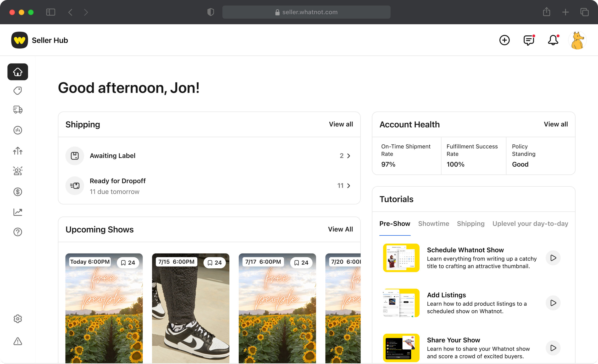Open the Schedule Whatnot Show tutorial thumbnail
598x364 pixels.
(401, 258)
